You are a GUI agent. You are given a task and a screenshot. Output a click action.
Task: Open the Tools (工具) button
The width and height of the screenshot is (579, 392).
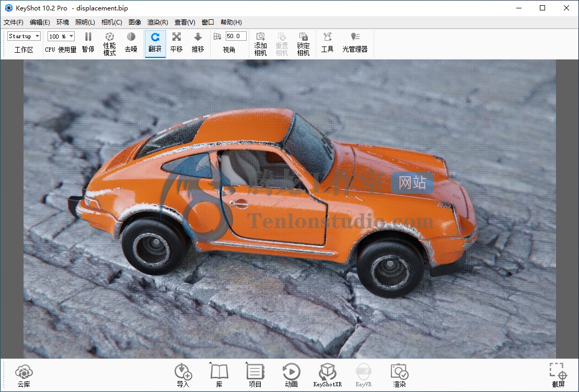[327, 43]
